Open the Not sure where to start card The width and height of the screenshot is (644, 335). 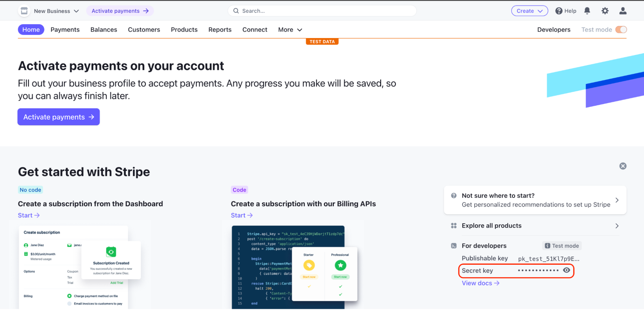click(x=535, y=200)
